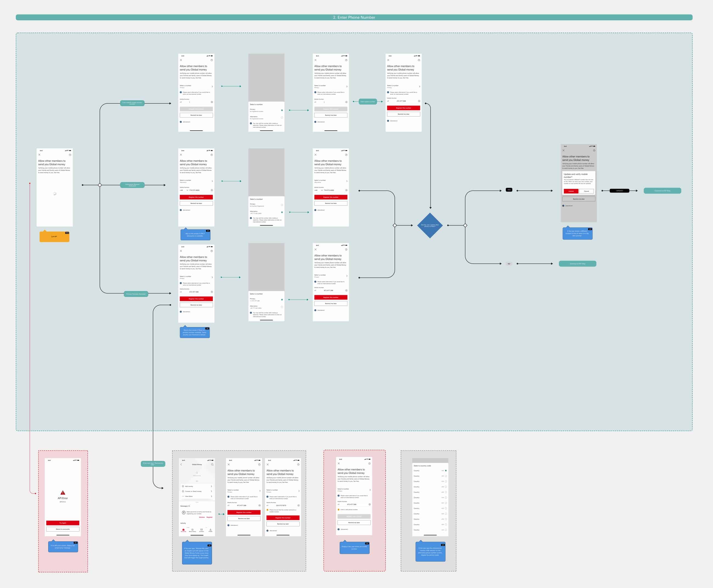Open 'Select a number' chevron on invalid number screen
The width and height of the screenshot is (713, 588).
[370, 490]
